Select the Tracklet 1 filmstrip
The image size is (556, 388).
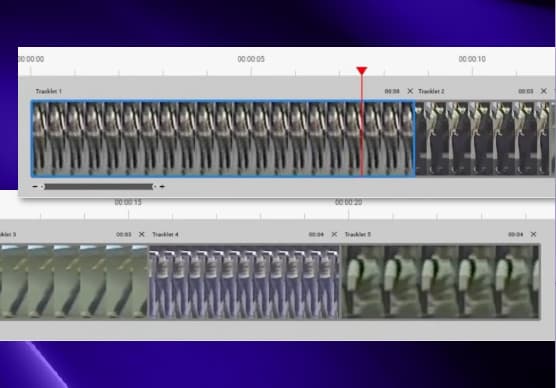coord(223,139)
